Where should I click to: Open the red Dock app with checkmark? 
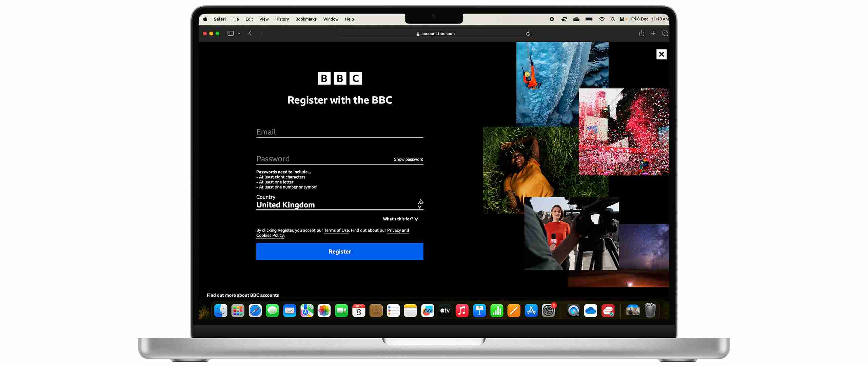(x=608, y=310)
